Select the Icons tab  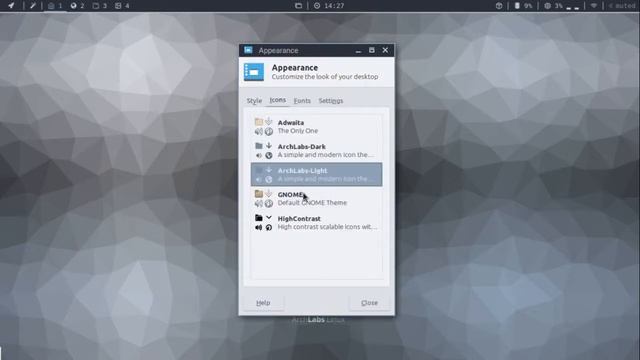click(278, 100)
